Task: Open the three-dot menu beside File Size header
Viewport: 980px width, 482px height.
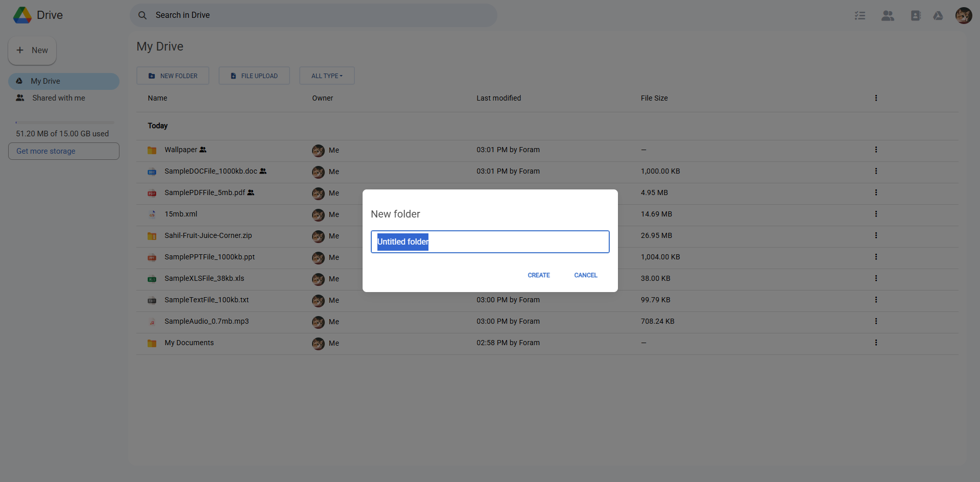Action: coord(876,98)
